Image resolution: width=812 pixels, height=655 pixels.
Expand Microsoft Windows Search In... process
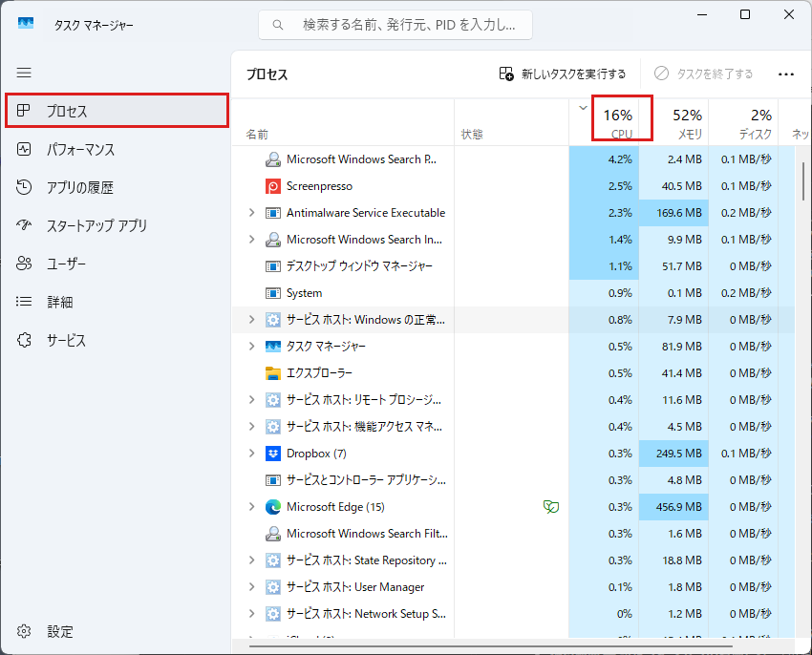click(x=251, y=240)
